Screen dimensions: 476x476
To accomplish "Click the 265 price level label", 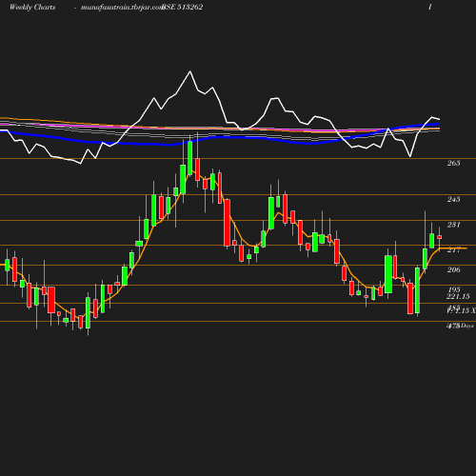I will (453, 163).
